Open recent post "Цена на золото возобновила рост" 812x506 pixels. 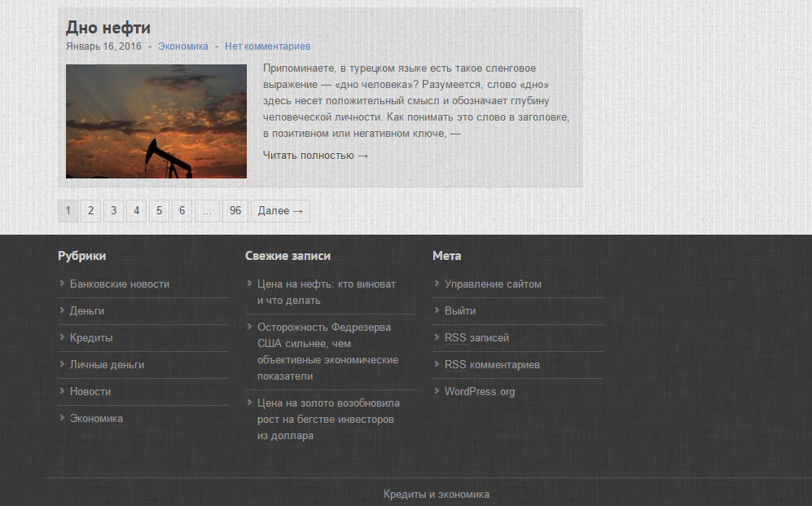click(328, 419)
